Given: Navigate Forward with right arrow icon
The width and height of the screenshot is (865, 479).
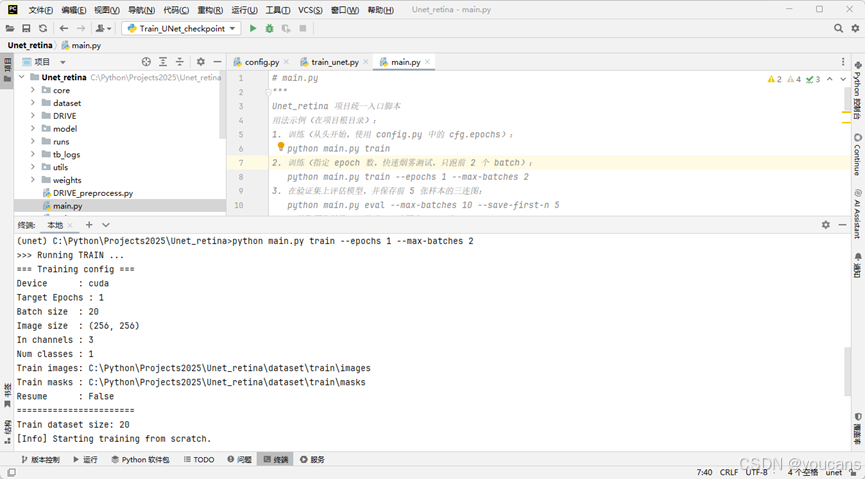Looking at the screenshot, I should point(81,28).
